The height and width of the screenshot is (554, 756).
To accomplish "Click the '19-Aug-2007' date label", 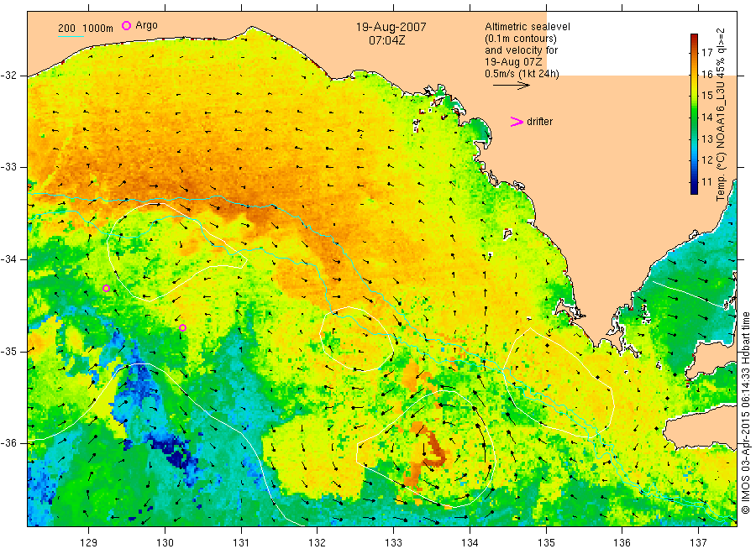I will pyautogui.click(x=391, y=27).
